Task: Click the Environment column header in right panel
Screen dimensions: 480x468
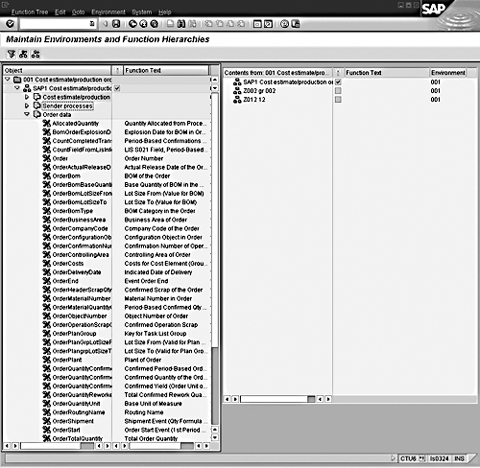Action: 448,73
